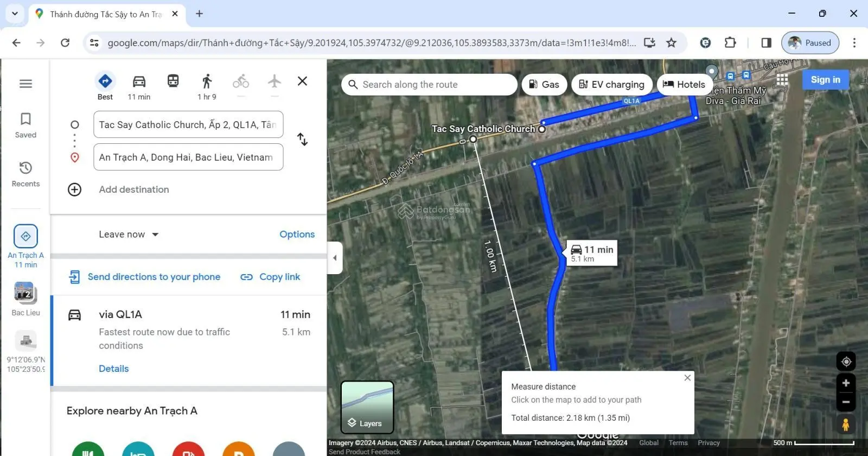Viewport: 868px width, 456px height.
Task: Select Best travel mode
Action: tap(105, 86)
